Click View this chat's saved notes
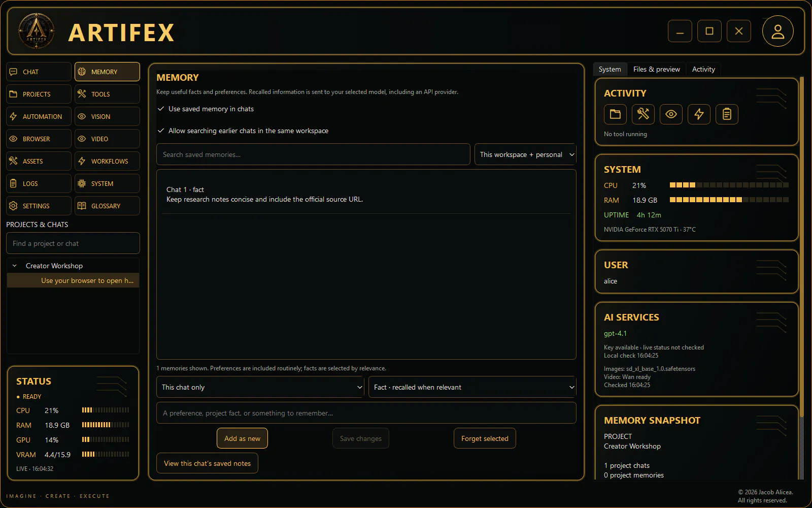The height and width of the screenshot is (508, 812). pos(207,463)
